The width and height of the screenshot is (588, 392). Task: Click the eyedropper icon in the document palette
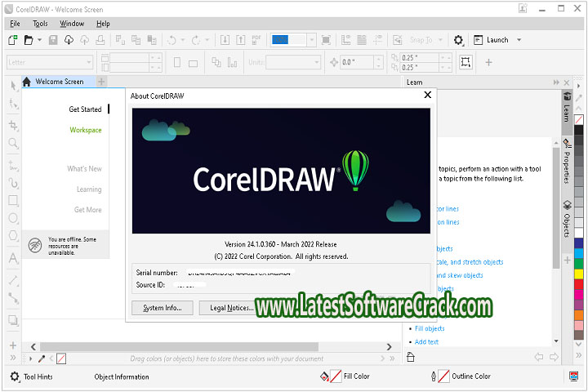[x=42, y=359]
